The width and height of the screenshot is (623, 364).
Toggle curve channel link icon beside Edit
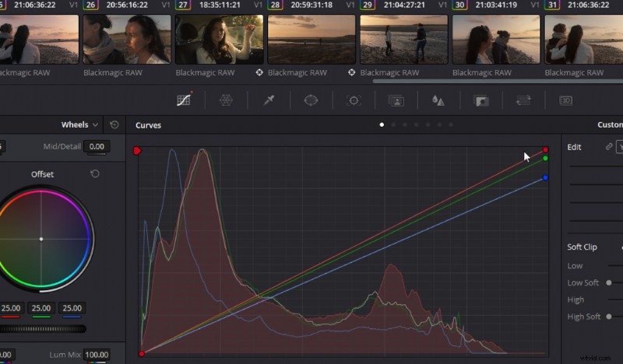tap(609, 147)
